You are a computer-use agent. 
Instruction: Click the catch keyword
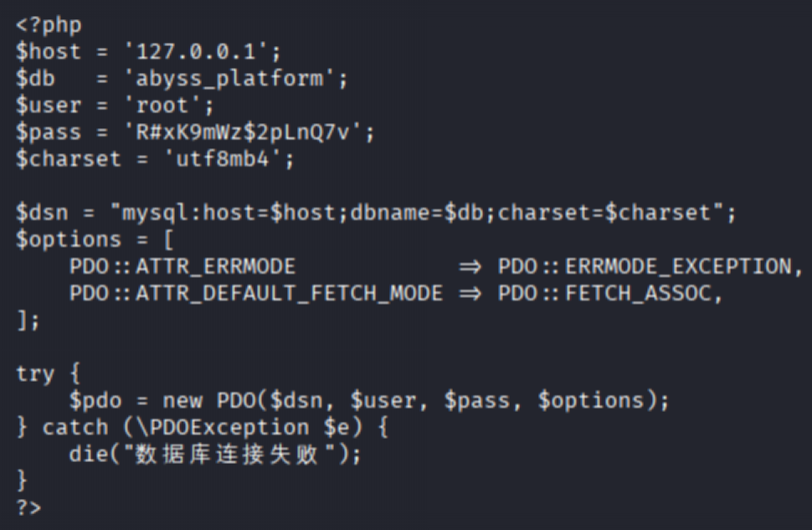pyautogui.click(x=75, y=427)
